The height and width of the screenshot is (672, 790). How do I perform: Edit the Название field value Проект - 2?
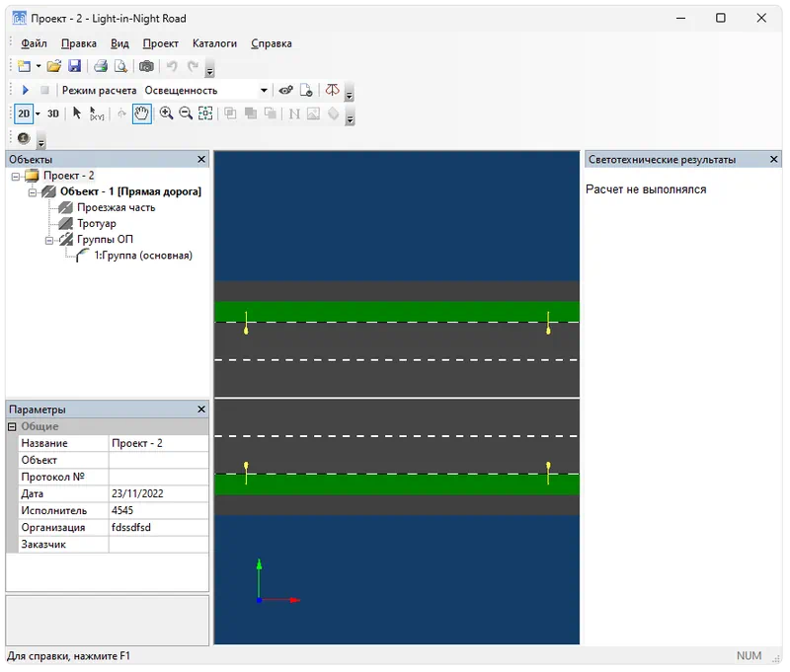159,443
